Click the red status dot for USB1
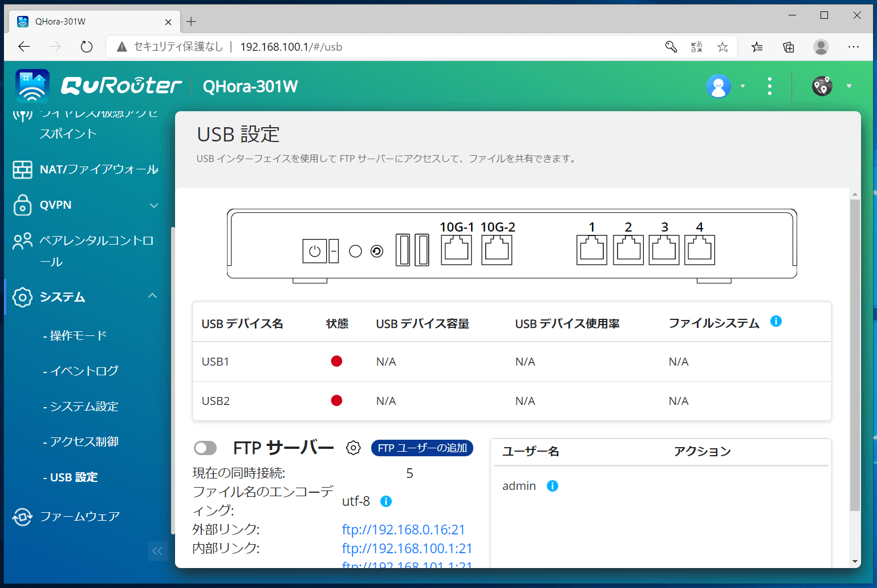 336,361
